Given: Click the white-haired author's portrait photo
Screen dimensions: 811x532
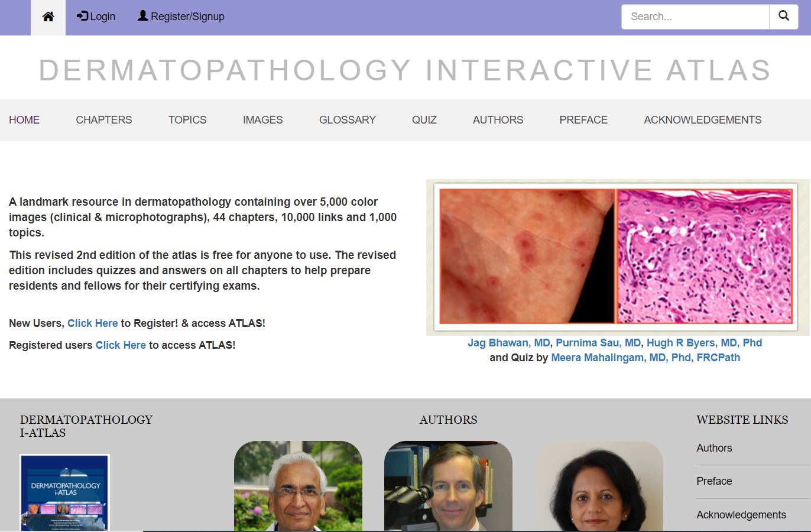Looking at the screenshot, I should [x=298, y=486].
